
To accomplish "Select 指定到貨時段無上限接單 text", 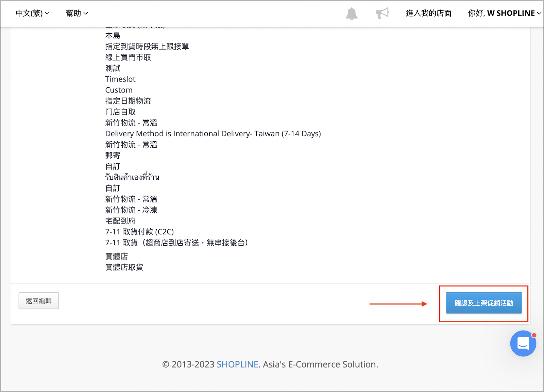I will (x=147, y=46).
